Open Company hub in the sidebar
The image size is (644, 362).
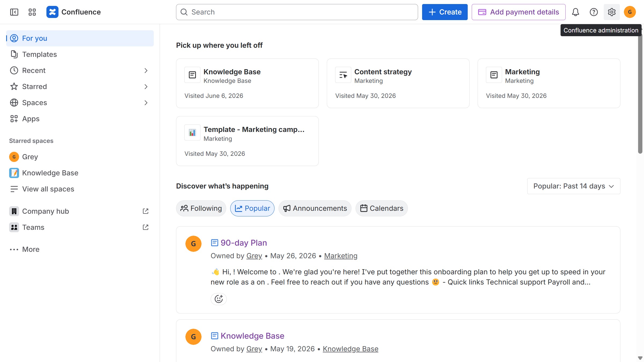80,211
